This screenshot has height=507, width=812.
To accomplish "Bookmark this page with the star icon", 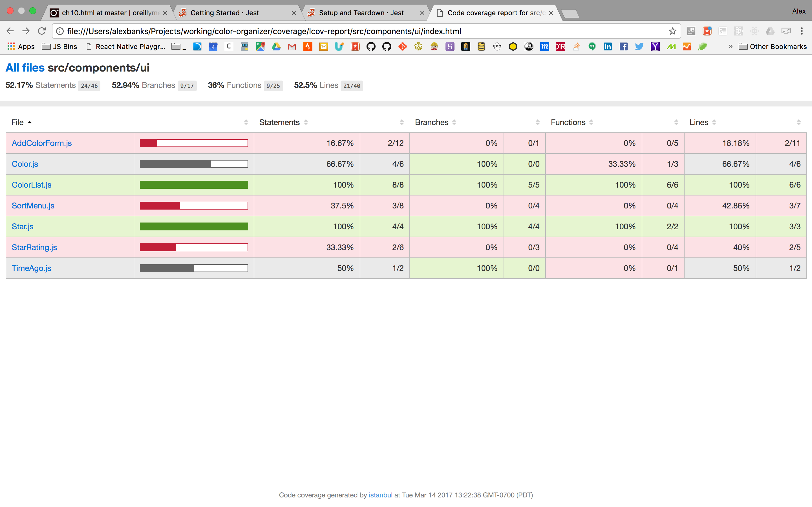I will pos(672,31).
